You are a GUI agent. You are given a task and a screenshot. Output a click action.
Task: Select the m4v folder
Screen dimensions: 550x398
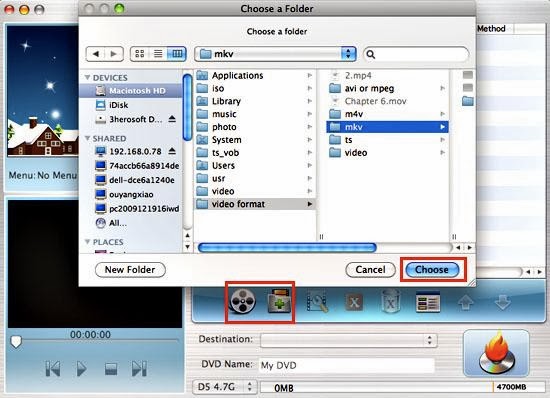tap(387, 114)
